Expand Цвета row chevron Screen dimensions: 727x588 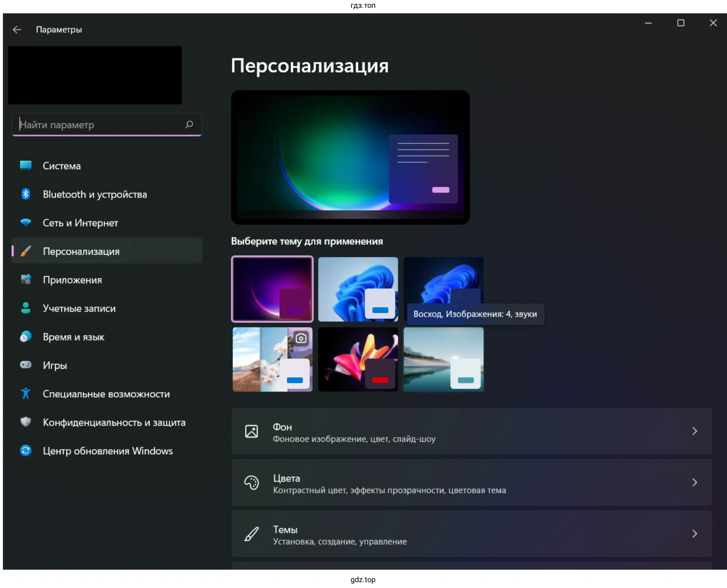(x=694, y=483)
